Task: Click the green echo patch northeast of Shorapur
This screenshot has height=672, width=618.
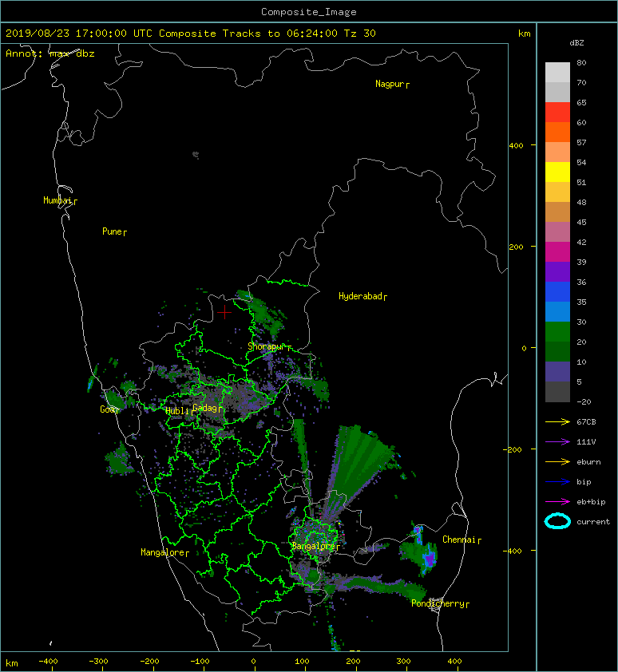Action: pos(262,312)
